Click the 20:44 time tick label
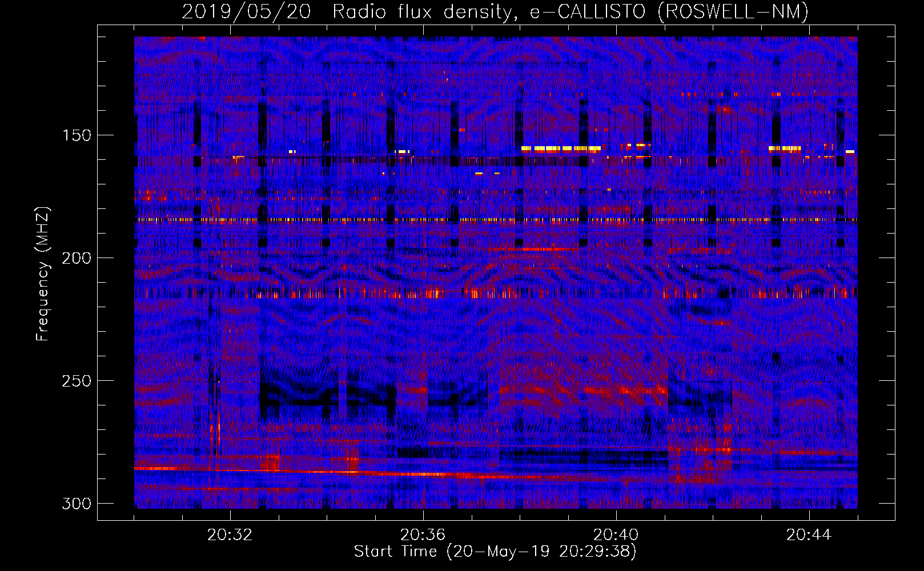924x571 pixels. 809,535
